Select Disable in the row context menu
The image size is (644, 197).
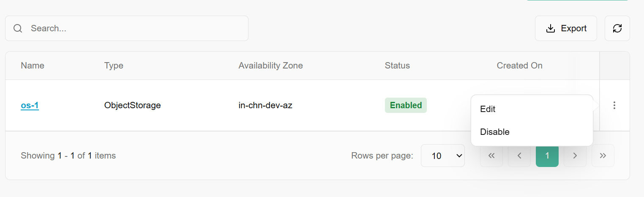point(495,132)
